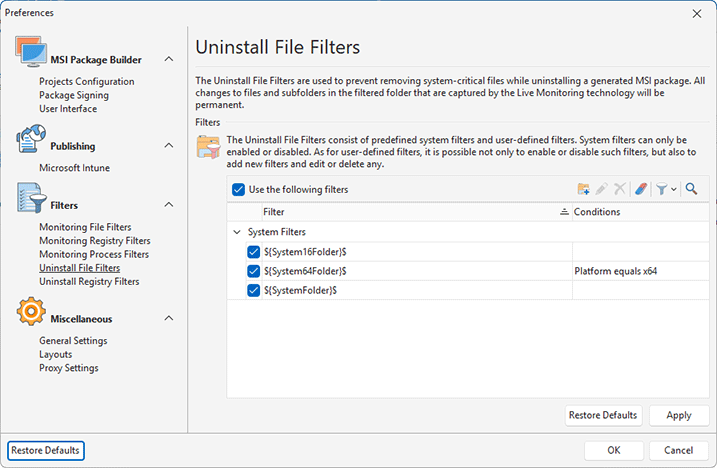Click the MSI Package Builder monitor icon

tap(31, 51)
